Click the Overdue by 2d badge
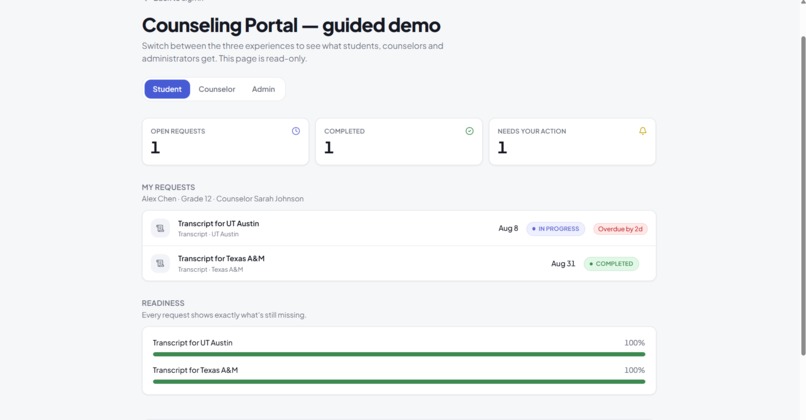806x420 pixels. click(x=620, y=229)
